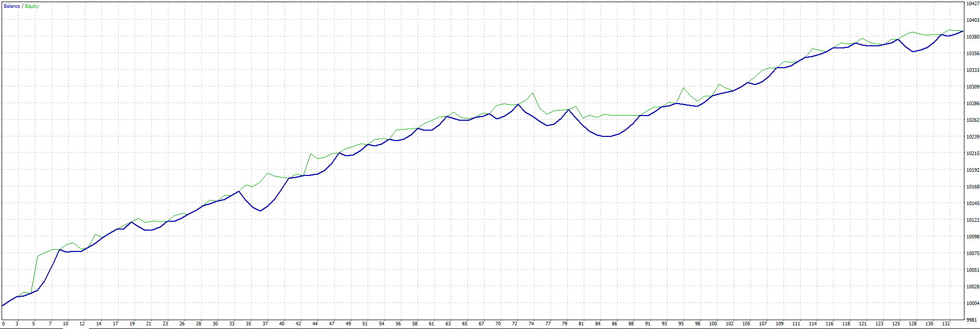The height and width of the screenshot is (329, 980).
Task: Click the 10380 axis value
Action: [972, 36]
